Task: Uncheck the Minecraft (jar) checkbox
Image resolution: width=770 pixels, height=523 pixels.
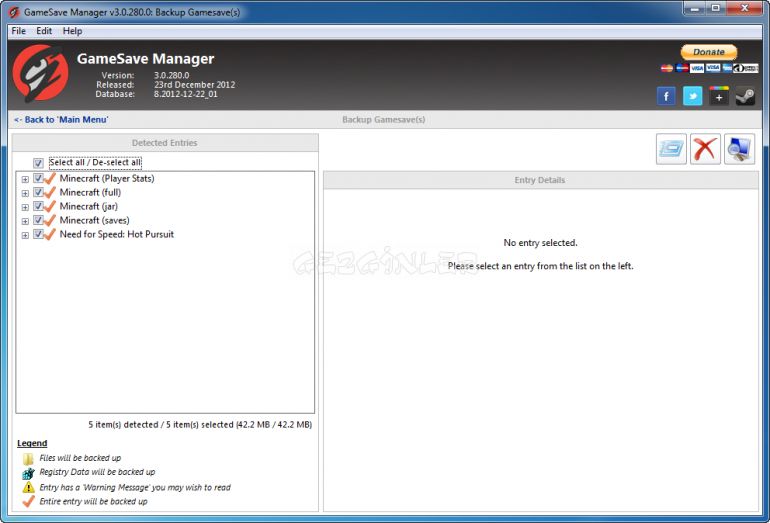Action: click(x=38, y=206)
